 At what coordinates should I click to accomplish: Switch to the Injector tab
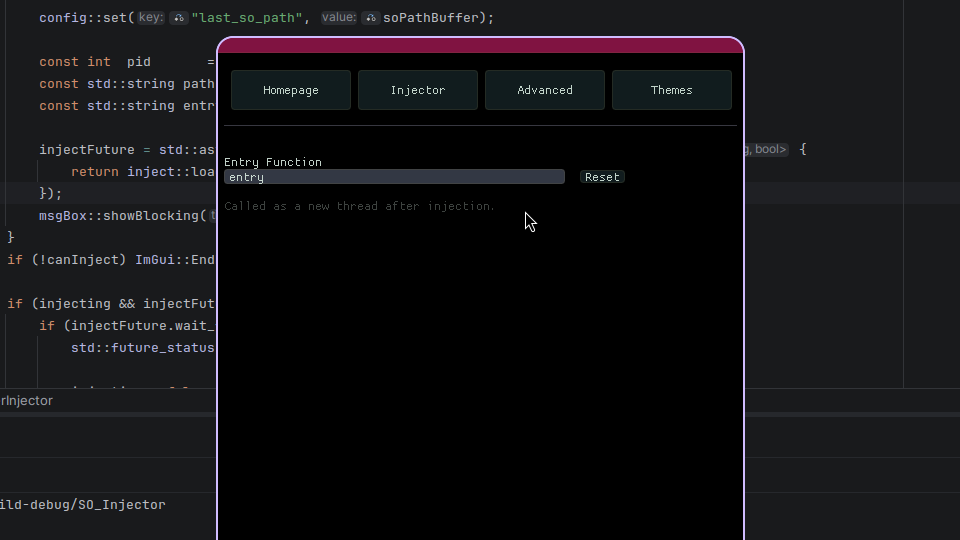[x=418, y=90]
